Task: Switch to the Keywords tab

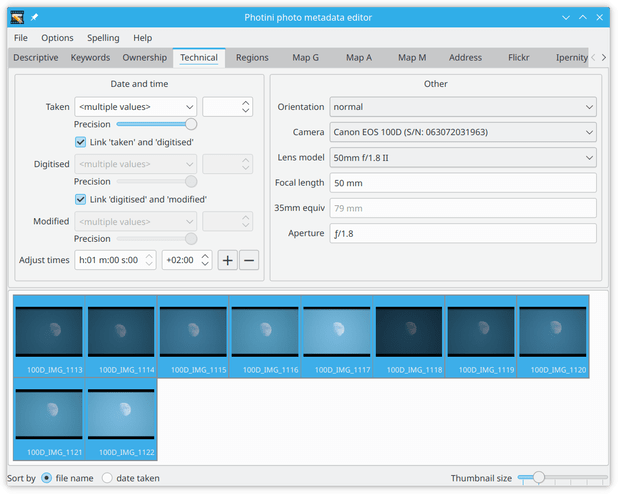Action: pyautogui.click(x=90, y=58)
